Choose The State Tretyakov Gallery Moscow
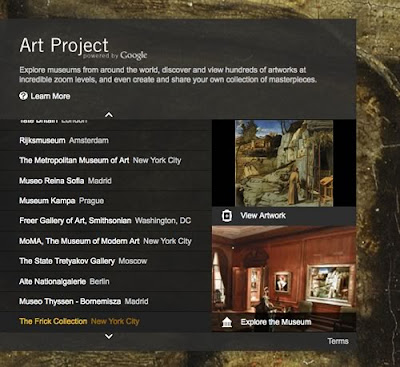Viewport: 400px width, 367px height. click(105, 261)
